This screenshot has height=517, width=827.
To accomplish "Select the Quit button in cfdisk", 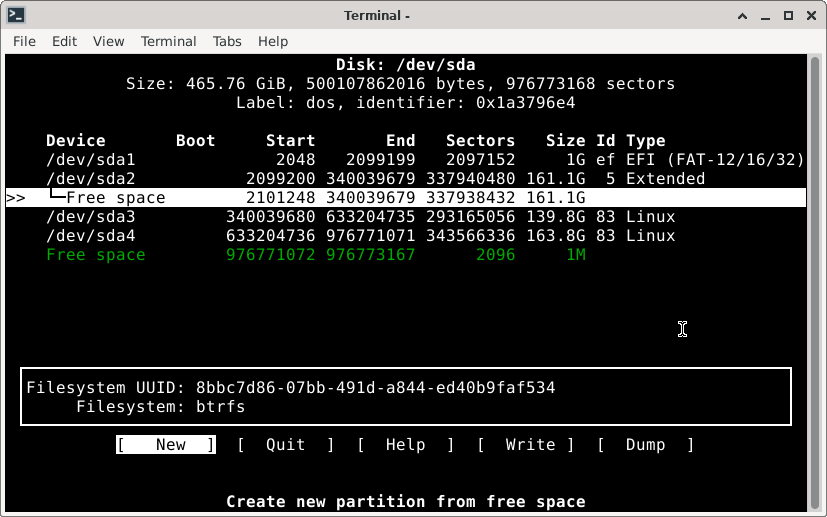I will tap(285, 445).
